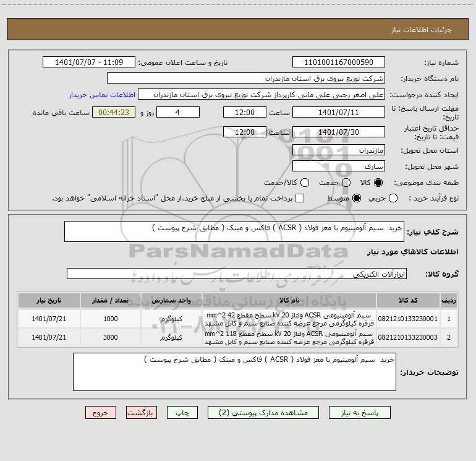Click the توضیحات خریدار text area
476x461 pixels.
pos(234,372)
